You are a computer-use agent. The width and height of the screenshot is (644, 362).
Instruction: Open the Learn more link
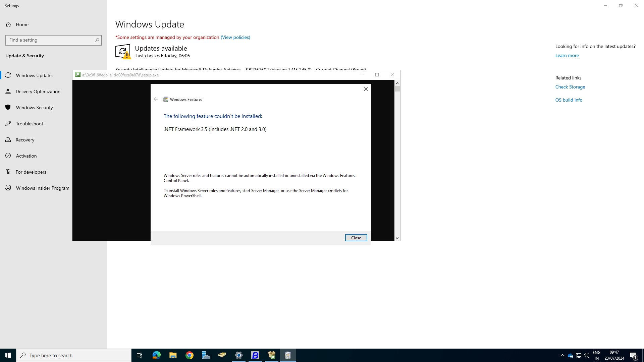point(567,55)
